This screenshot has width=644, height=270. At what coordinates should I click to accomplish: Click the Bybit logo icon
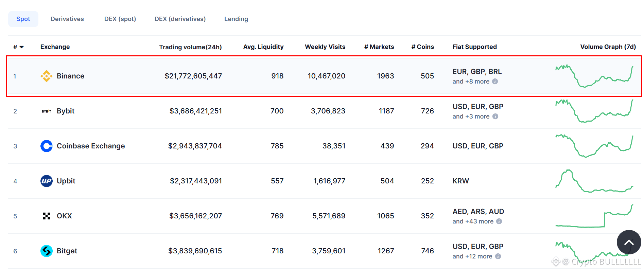click(47, 111)
